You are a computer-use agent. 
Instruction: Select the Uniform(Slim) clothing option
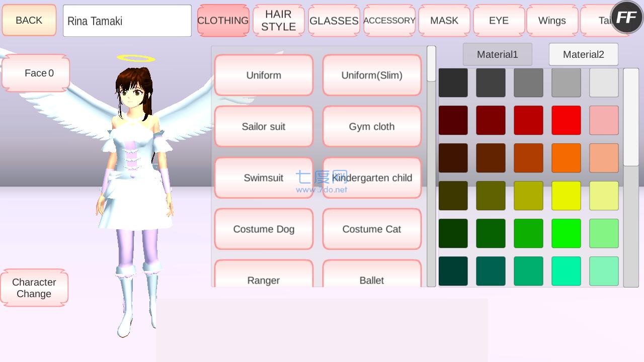point(371,75)
